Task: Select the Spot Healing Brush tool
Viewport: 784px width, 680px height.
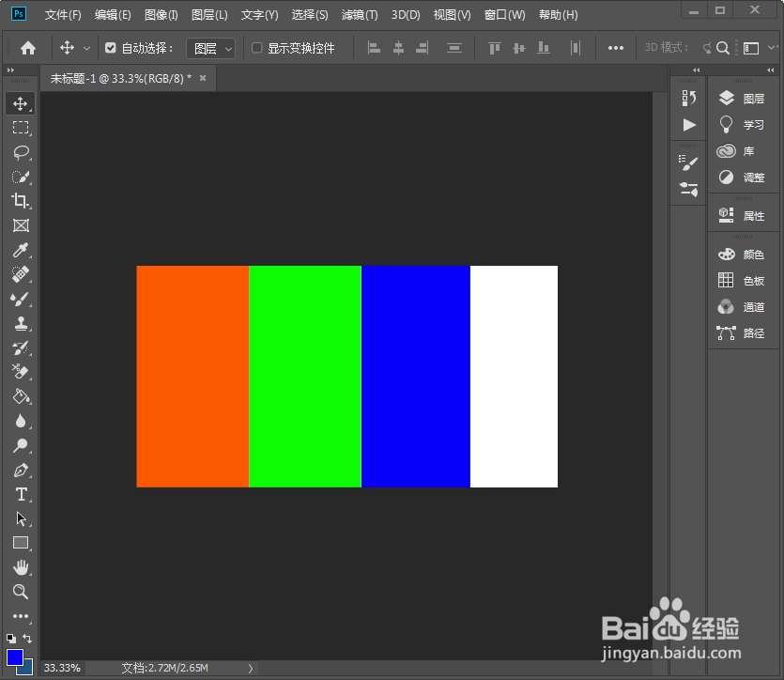Action: coord(21,274)
